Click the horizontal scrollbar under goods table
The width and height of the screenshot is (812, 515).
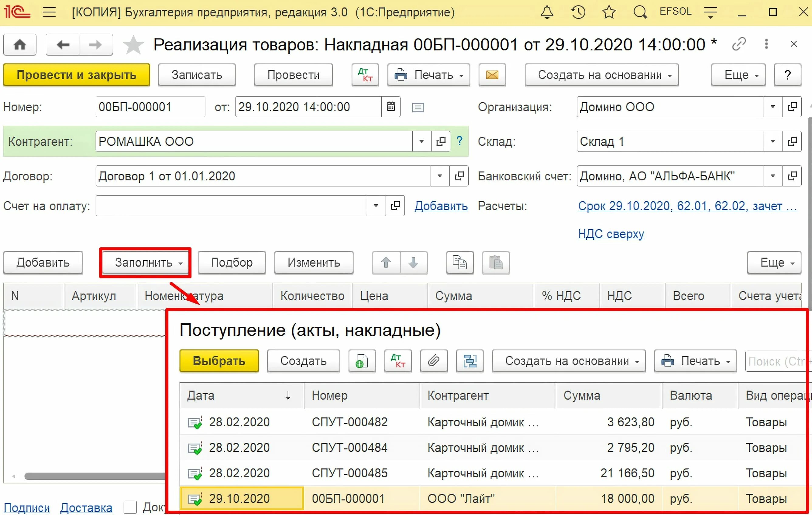(x=95, y=476)
